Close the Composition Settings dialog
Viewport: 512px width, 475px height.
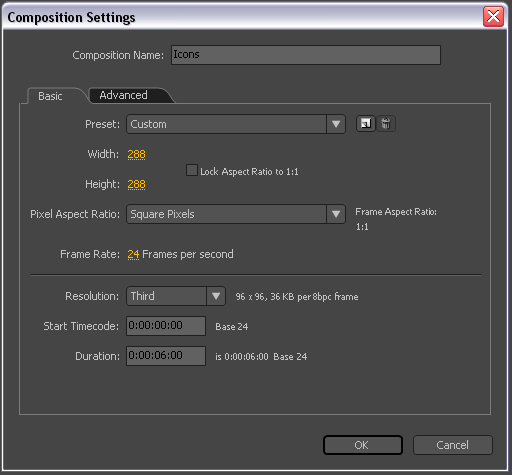[493, 16]
